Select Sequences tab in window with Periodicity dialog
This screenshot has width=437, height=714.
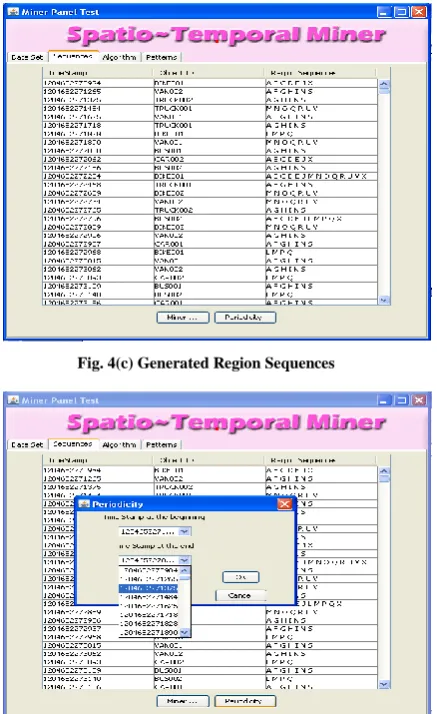[72, 444]
